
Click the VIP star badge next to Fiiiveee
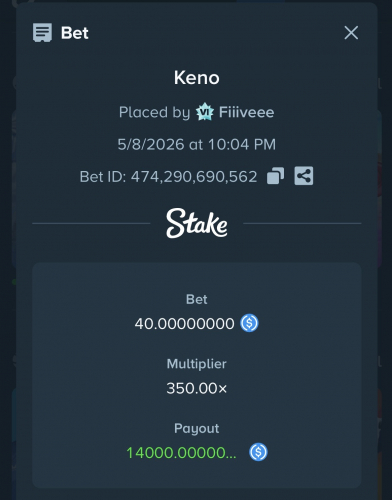click(x=204, y=112)
